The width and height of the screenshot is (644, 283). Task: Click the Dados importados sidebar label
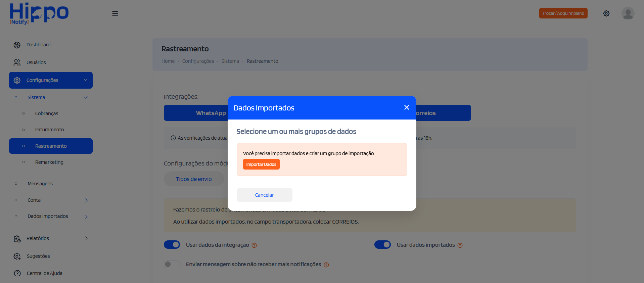(x=48, y=216)
